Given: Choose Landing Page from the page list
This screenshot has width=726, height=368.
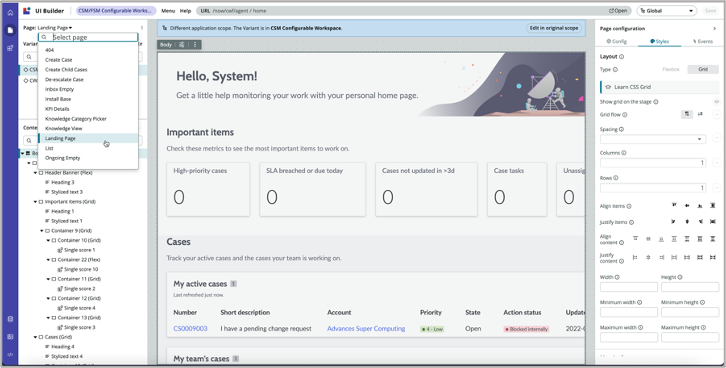Looking at the screenshot, I should [x=88, y=138].
